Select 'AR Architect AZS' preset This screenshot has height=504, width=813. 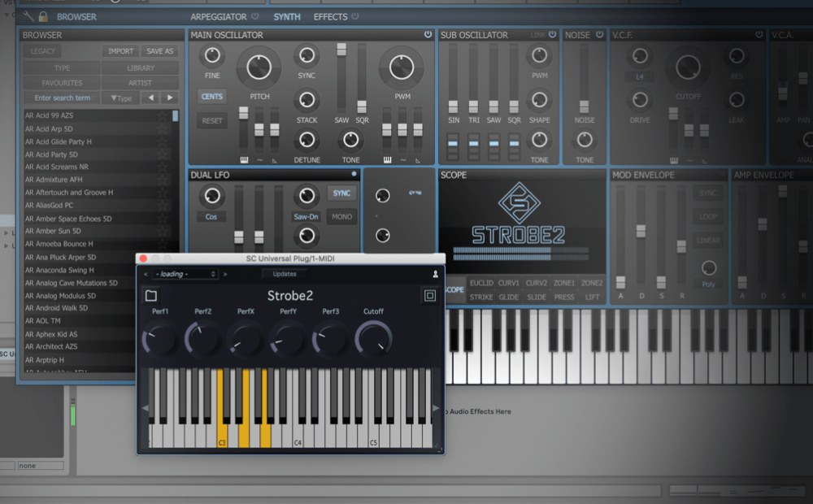(x=51, y=346)
